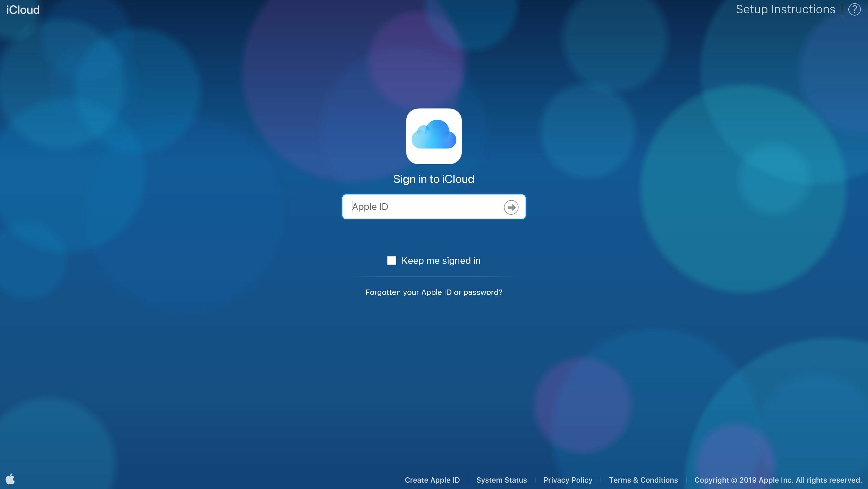Open the System Status link
Image resolution: width=868 pixels, height=489 pixels.
tap(501, 480)
